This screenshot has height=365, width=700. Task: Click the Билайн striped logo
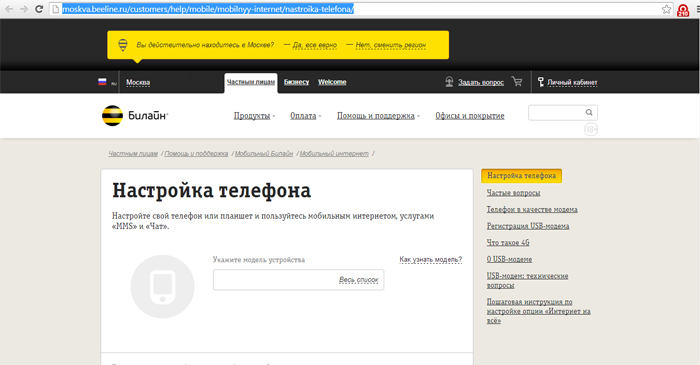click(112, 116)
